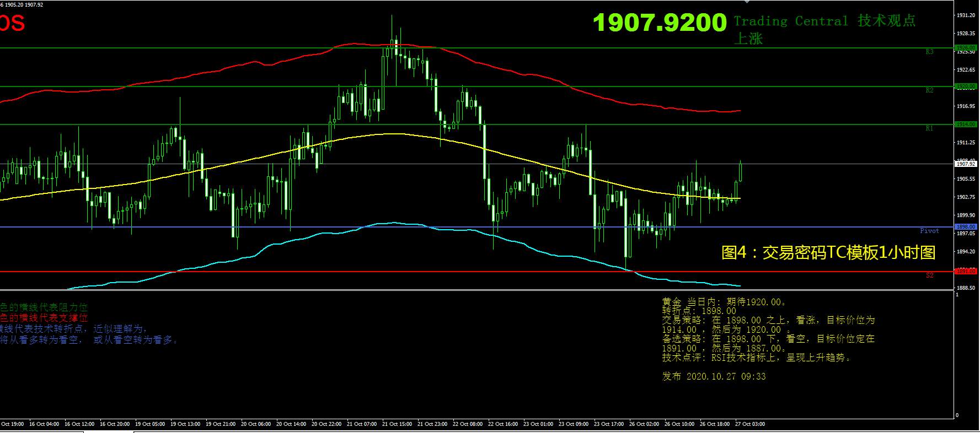Click the '23 Oct 09:00' time label
This screenshot has width=980, height=433.
pyautogui.click(x=574, y=424)
